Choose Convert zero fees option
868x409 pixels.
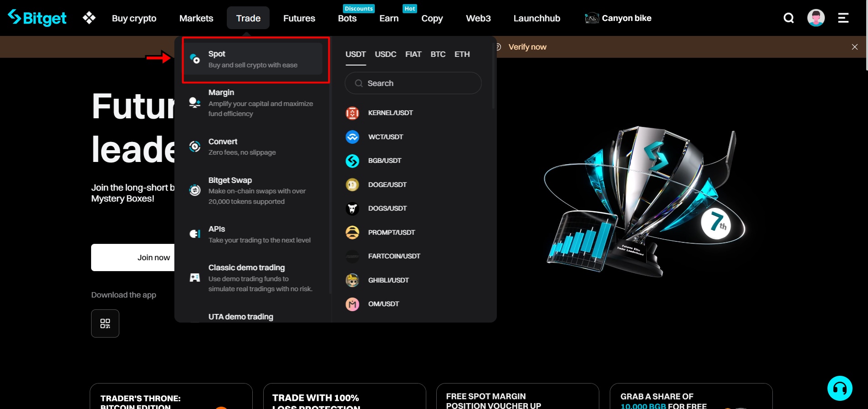pyautogui.click(x=253, y=146)
